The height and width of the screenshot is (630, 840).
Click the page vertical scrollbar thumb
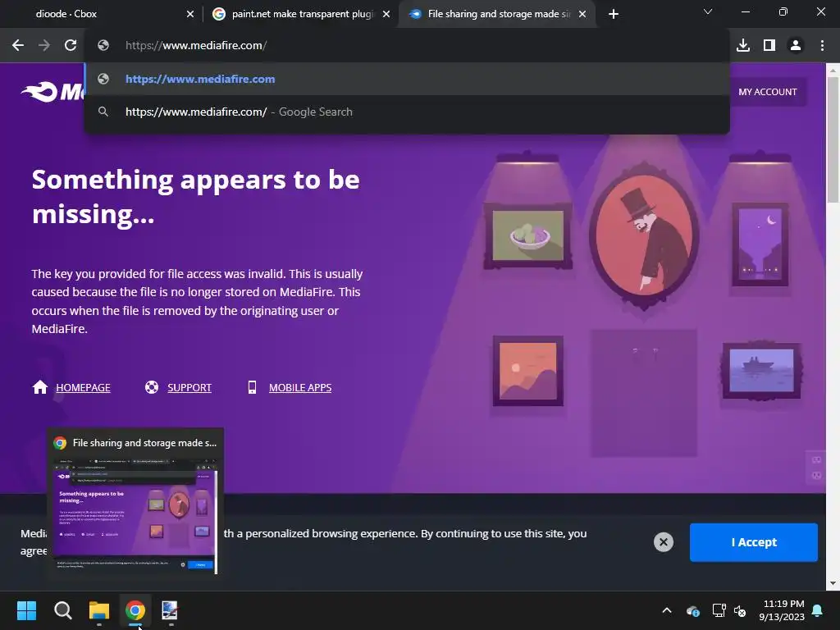tap(833, 139)
